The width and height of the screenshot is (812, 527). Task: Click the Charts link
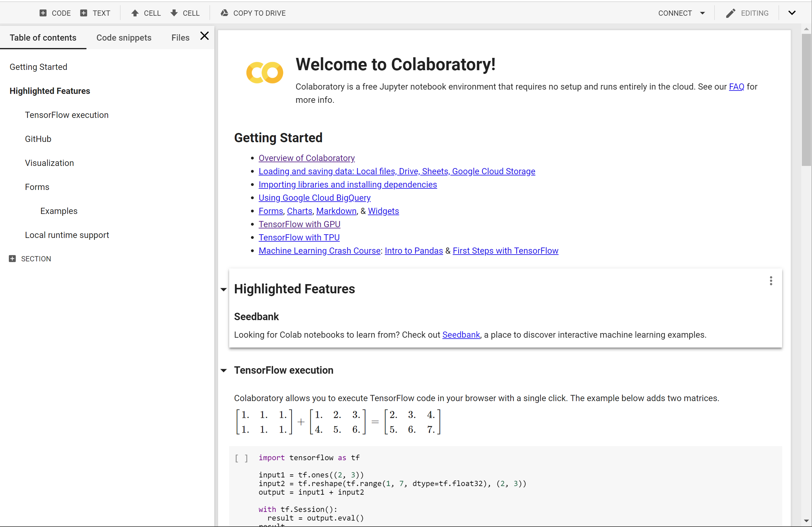[x=300, y=211]
